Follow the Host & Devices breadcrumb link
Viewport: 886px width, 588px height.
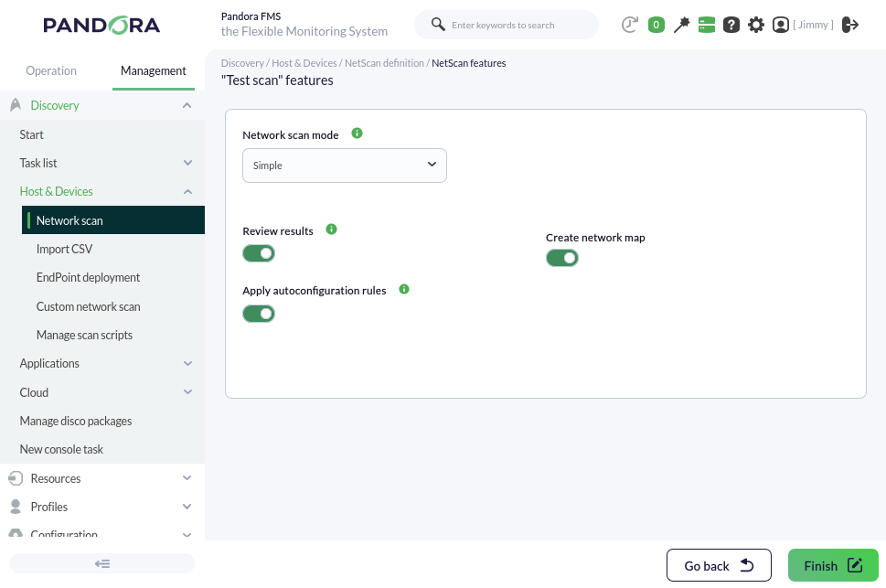tap(304, 63)
